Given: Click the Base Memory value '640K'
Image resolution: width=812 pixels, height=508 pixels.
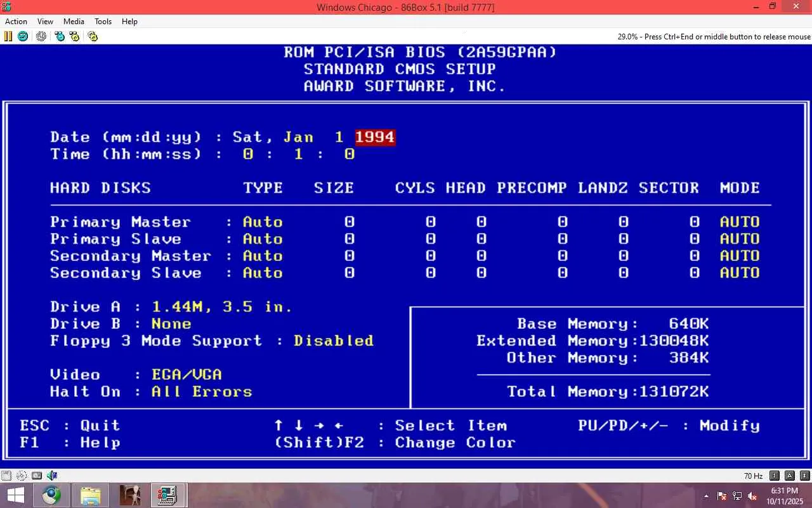Looking at the screenshot, I should coord(689,324).
